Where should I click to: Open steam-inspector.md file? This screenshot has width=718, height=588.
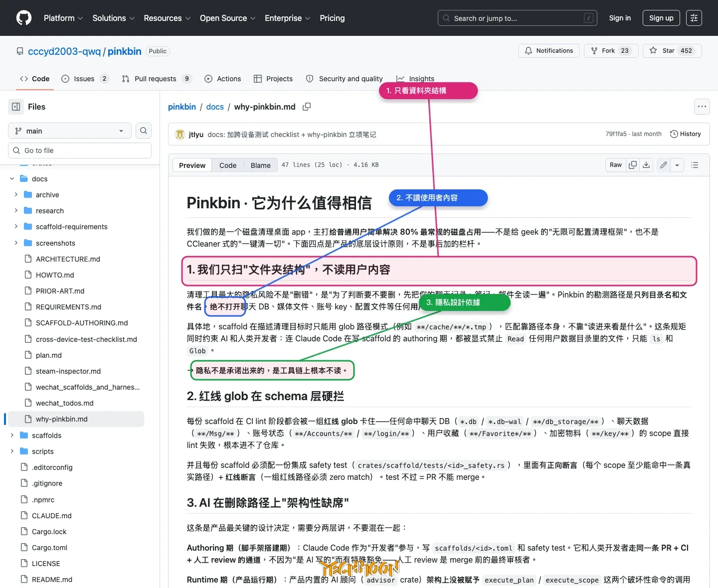point(68,371)
